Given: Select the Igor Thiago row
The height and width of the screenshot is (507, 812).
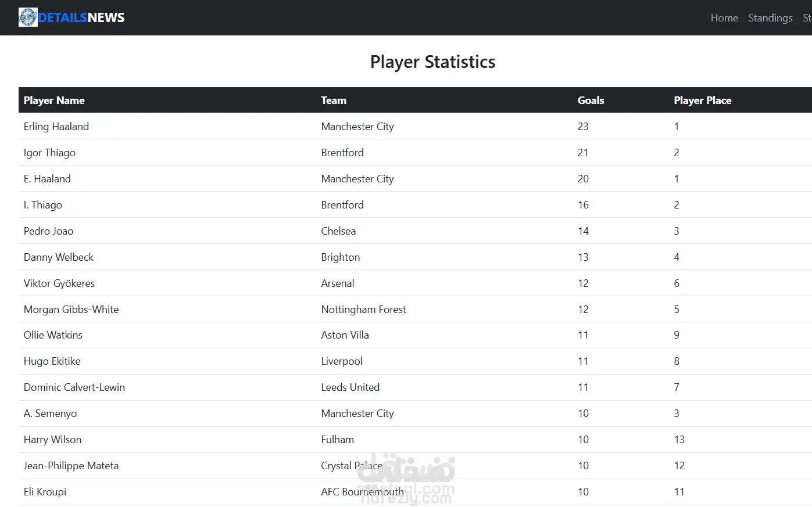Looking at the screenshot, I should click(x=415, y=152).
